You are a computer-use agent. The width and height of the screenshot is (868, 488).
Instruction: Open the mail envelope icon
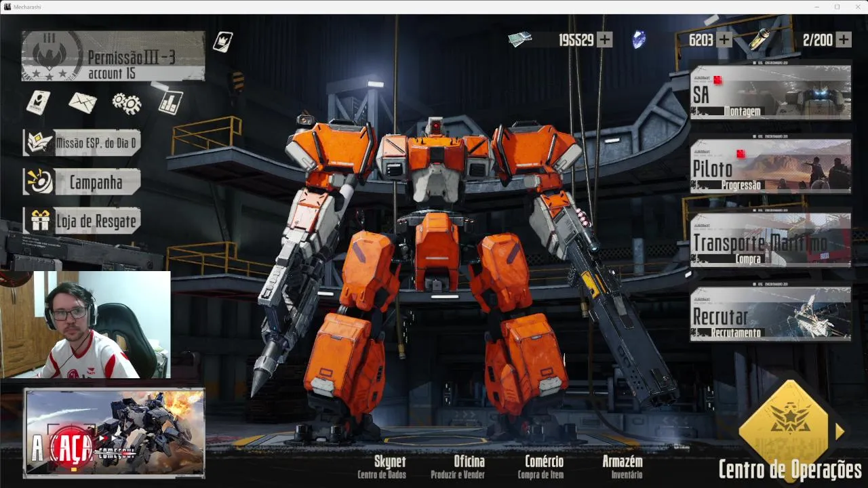pyautogui.click(x=83, y=103)
